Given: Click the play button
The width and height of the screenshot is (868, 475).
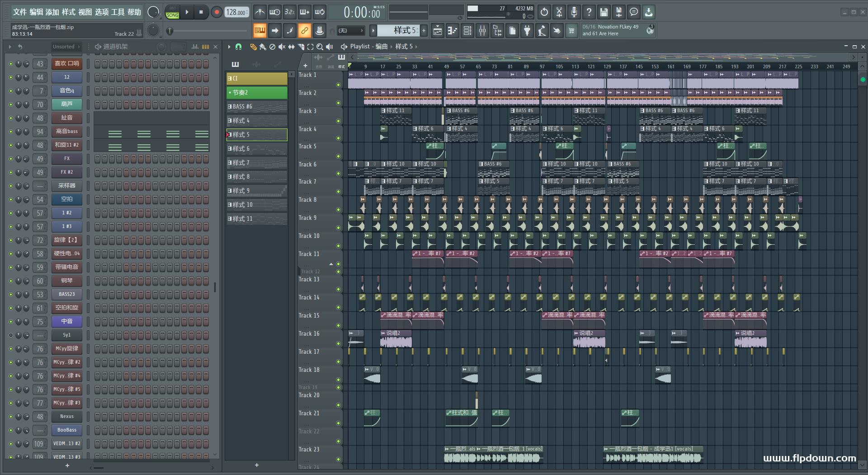Looking at the screenshot, I should [x=187, y=12].
